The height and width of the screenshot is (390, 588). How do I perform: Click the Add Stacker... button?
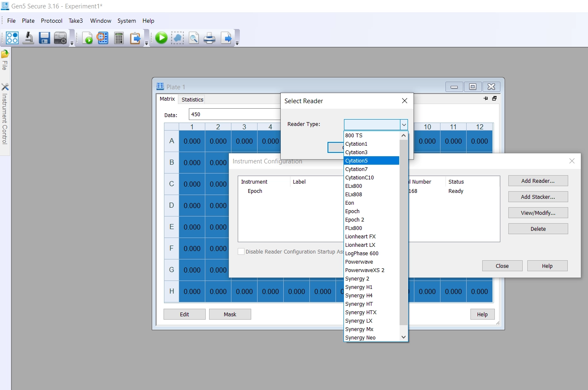538,197
